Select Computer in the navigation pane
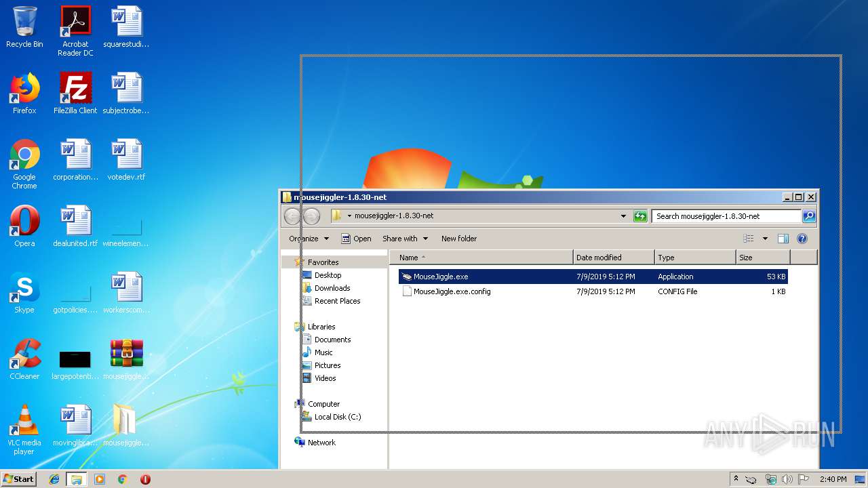868x488 pixels. click(x=323, y=404)
